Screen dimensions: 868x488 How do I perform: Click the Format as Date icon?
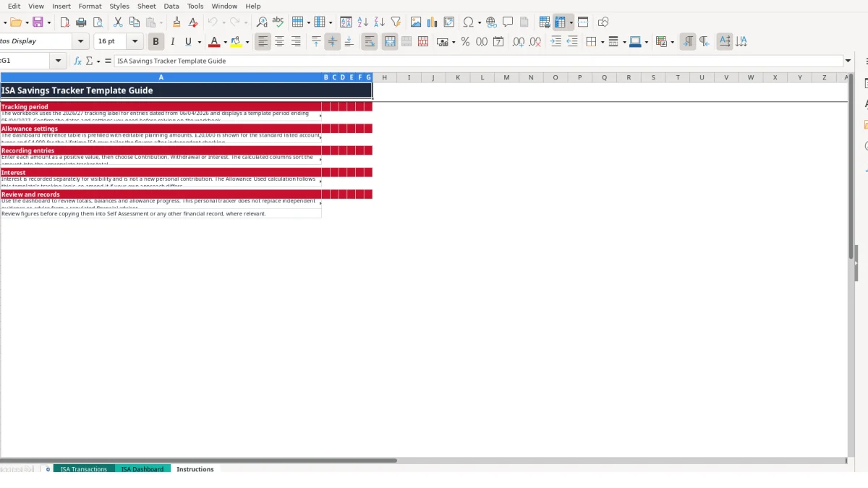498,42
